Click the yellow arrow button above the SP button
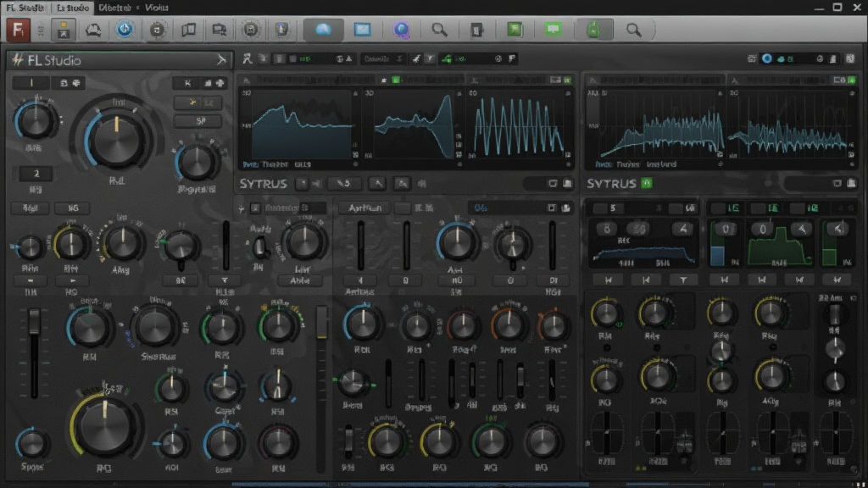Screen dimensions: 868x488 [x=198, y=103]
